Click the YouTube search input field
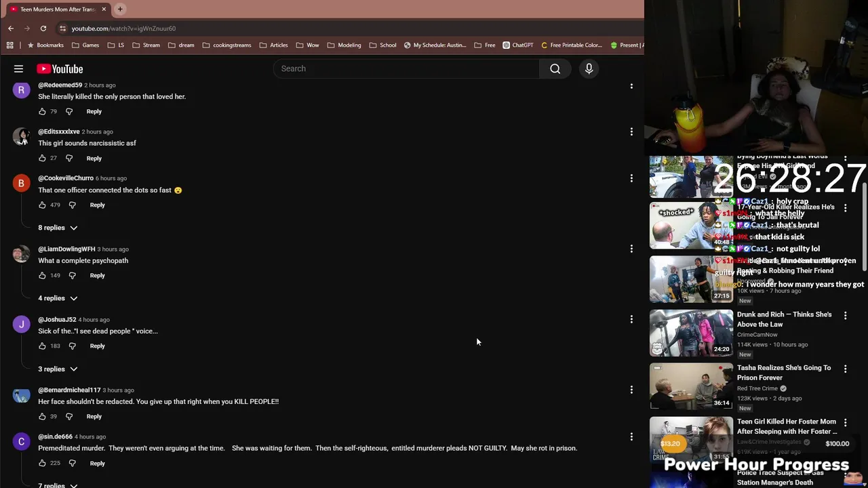This screenshot has height=488, width=868. pyautogui.click(x=407, y=68)
